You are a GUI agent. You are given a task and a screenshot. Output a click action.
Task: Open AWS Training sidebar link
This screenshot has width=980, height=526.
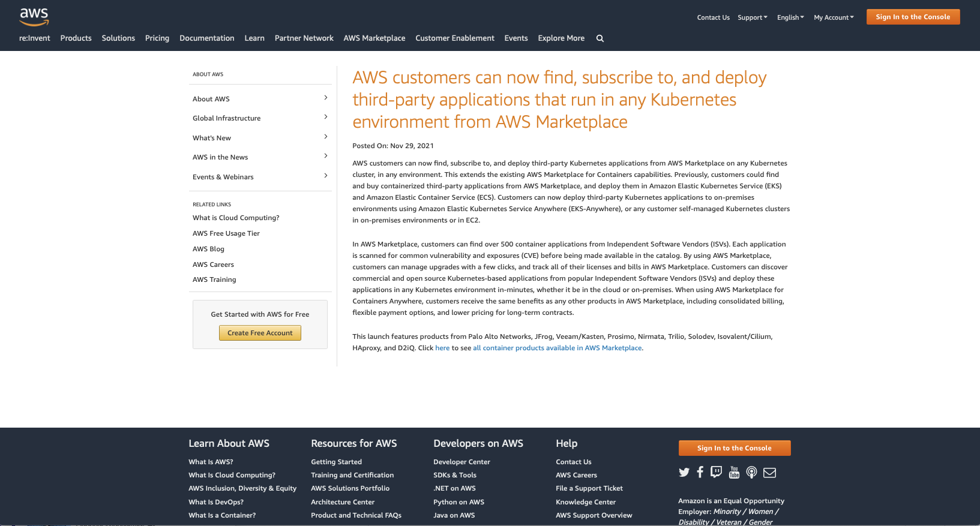pyautogui.click(x=214, y=279)
